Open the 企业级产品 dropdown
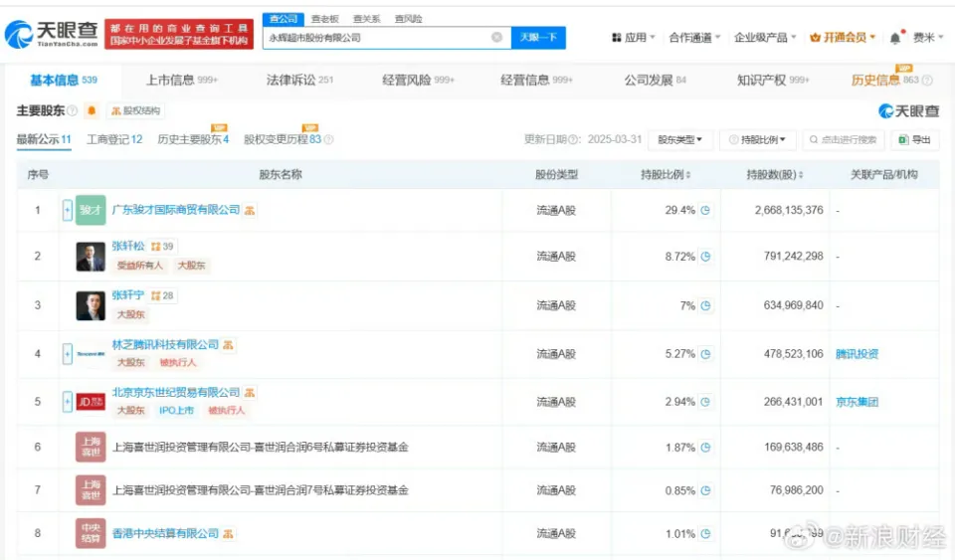This screenshot has width=955, height=560. tap(765, 38)
